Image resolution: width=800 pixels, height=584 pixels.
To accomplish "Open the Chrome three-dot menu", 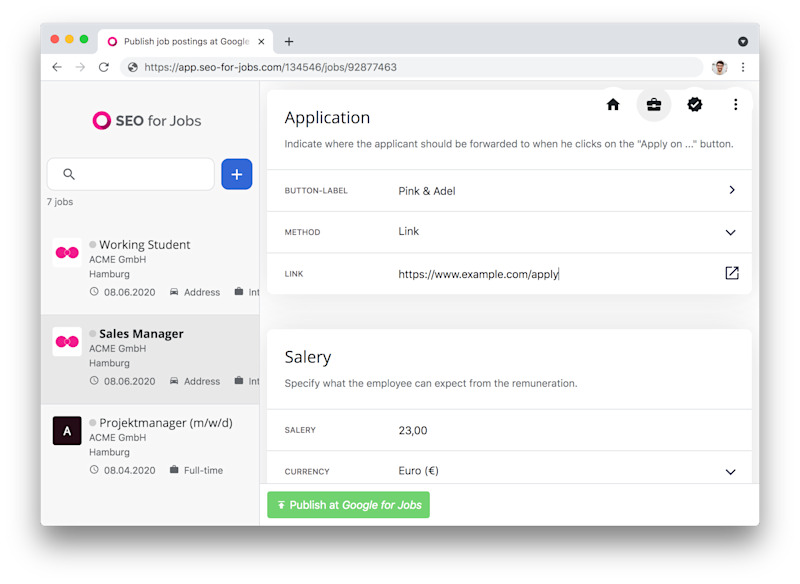I will pos(743,67).
